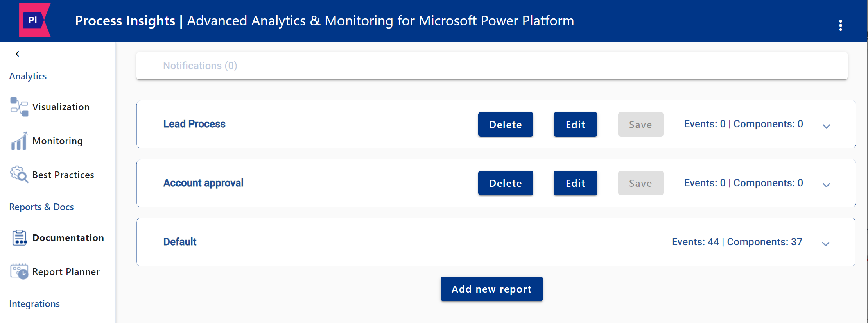Click the Report Planner calendar icon
The width and height of the screenshot is (868, 323).
point(19,271)
